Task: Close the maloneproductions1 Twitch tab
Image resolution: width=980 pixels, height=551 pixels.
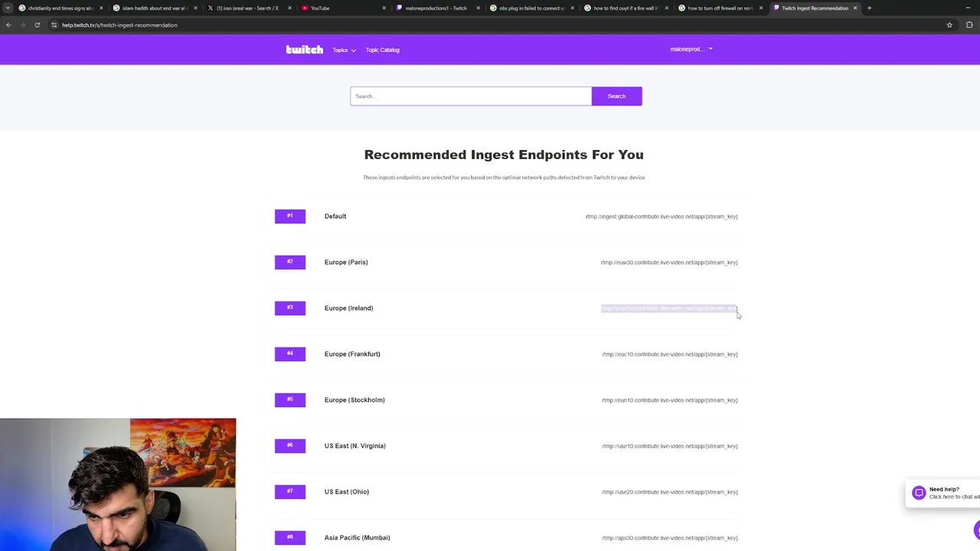Action: pos(478,8)
